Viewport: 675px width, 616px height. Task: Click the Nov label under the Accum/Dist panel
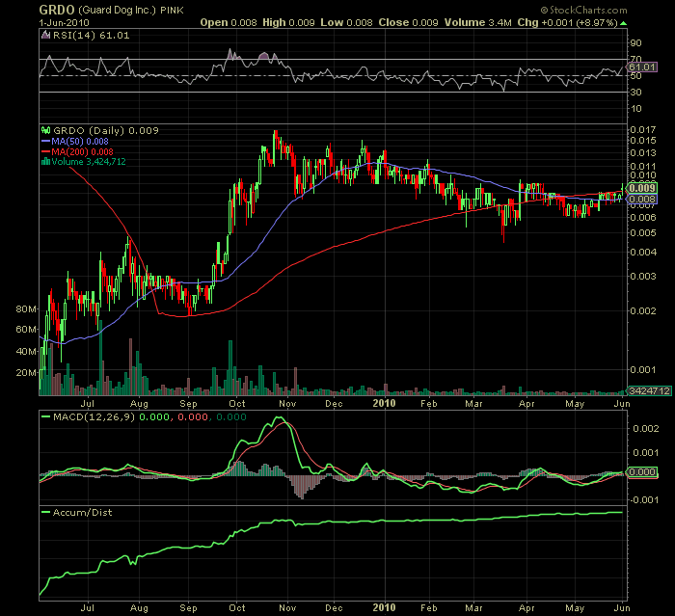point(287,608)
